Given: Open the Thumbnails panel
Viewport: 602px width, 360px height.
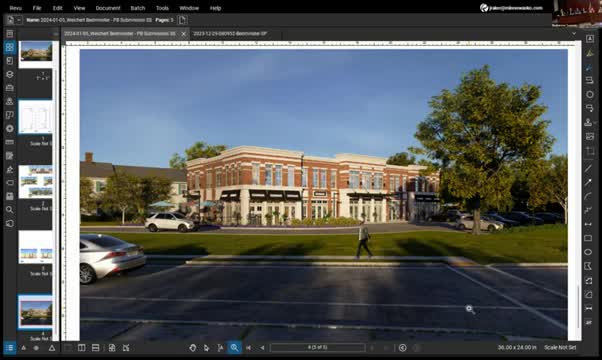Looking at the screenshot, I should (10, 47).
